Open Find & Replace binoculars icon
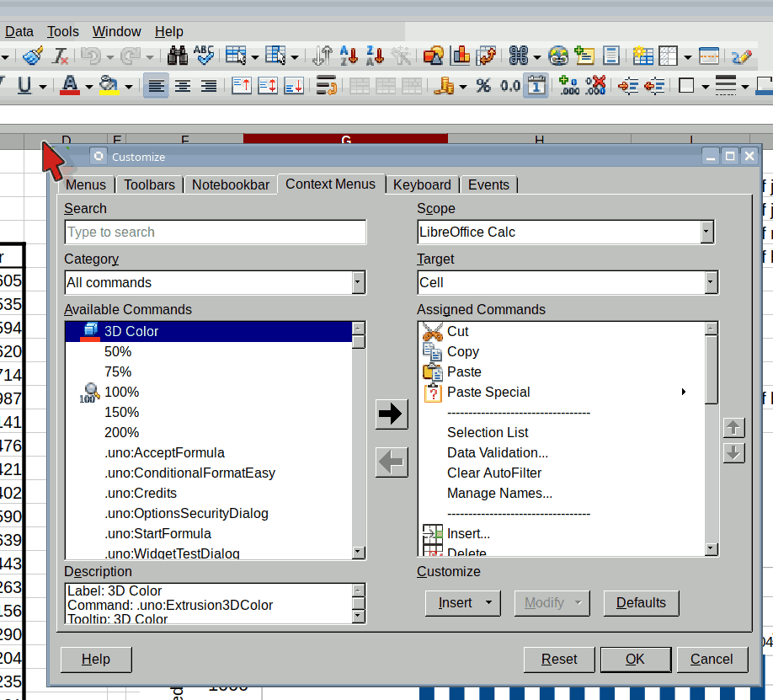Screen dimensions: 773x700 pos(178,56)
